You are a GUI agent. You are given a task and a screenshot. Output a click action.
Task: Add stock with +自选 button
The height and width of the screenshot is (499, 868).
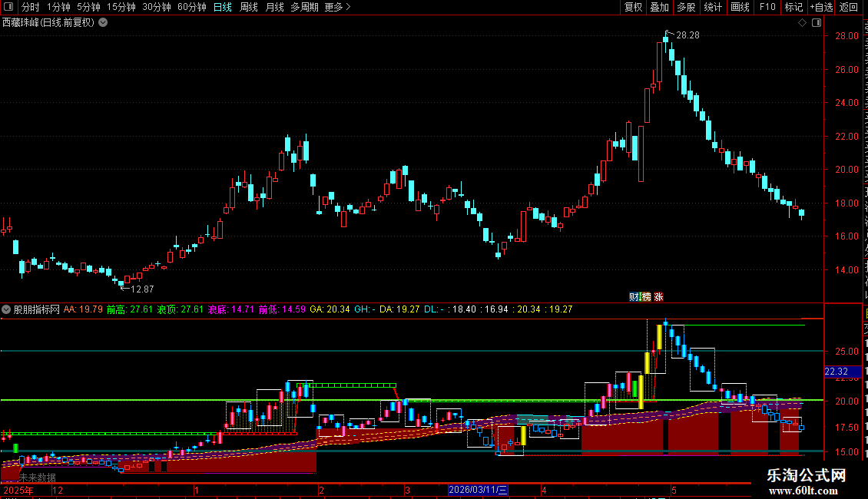(x=821, y=7)
